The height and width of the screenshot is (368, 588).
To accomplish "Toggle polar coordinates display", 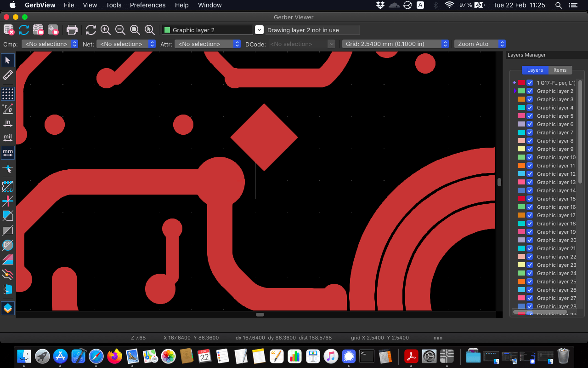I will click(8, 109).
